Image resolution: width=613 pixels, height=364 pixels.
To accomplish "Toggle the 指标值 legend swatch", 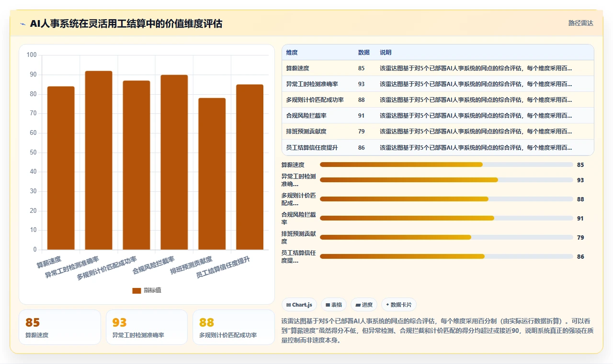I will [136, 290].
